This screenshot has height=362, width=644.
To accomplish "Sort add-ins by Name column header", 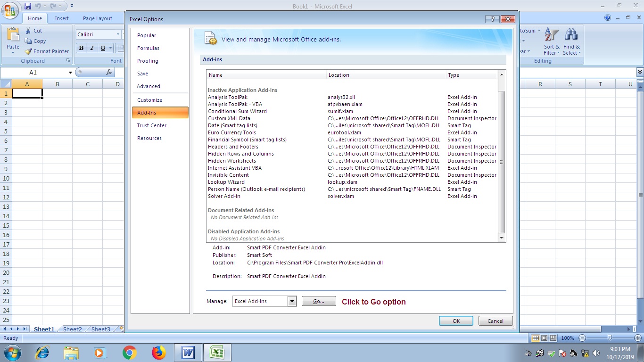I will click(266, 75).
